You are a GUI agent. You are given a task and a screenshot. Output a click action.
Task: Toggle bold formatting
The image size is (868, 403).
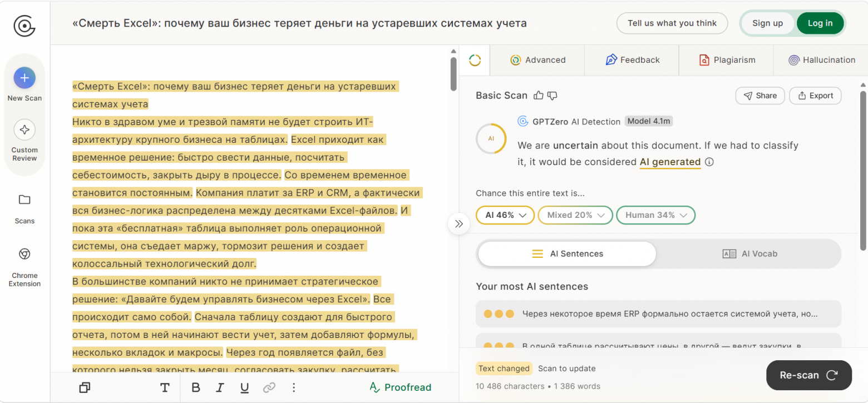195,387
